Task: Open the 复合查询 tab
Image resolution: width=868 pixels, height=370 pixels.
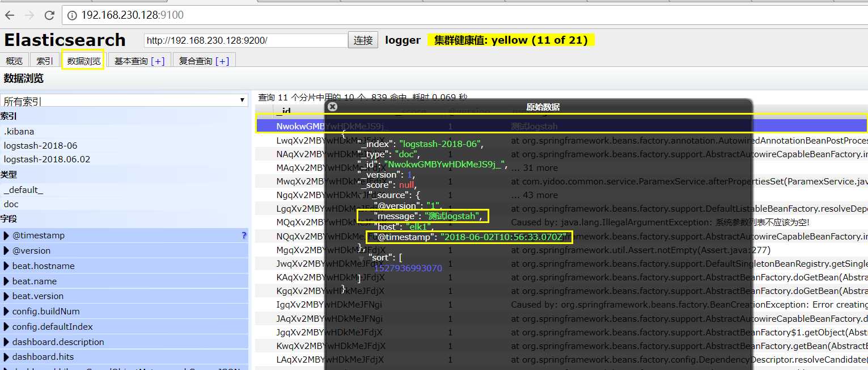Action: 196,61
